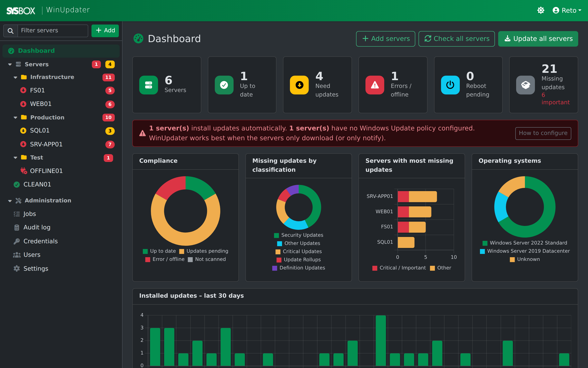This screenshot has height=368, width=588.
Task: Click the Up to date check icon
Action: 224,85
